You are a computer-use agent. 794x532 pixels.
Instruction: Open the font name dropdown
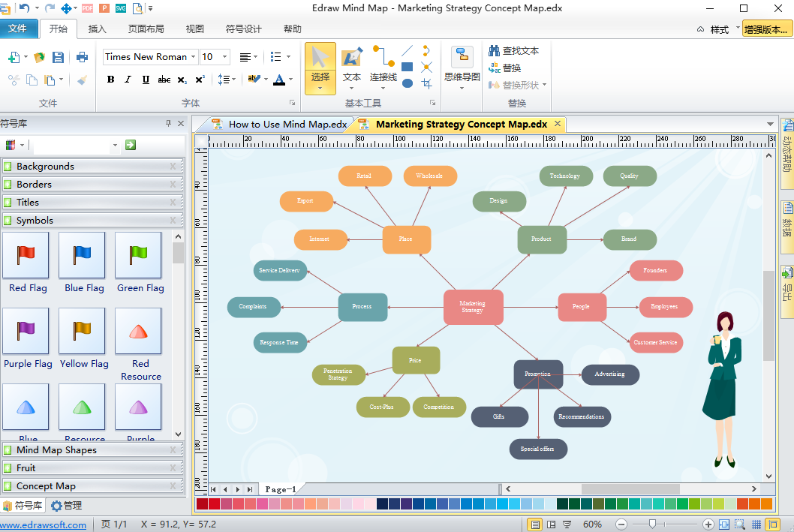click(194, 57)
